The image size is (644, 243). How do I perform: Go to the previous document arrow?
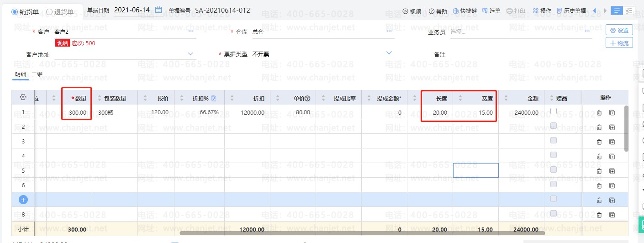pyautogui.click(x=594, y=11)
